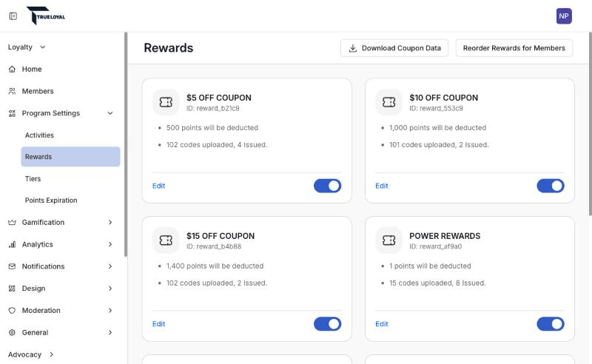Edit the $15 OFF COUPON reward
592x364 pixels.
(158, 324)
